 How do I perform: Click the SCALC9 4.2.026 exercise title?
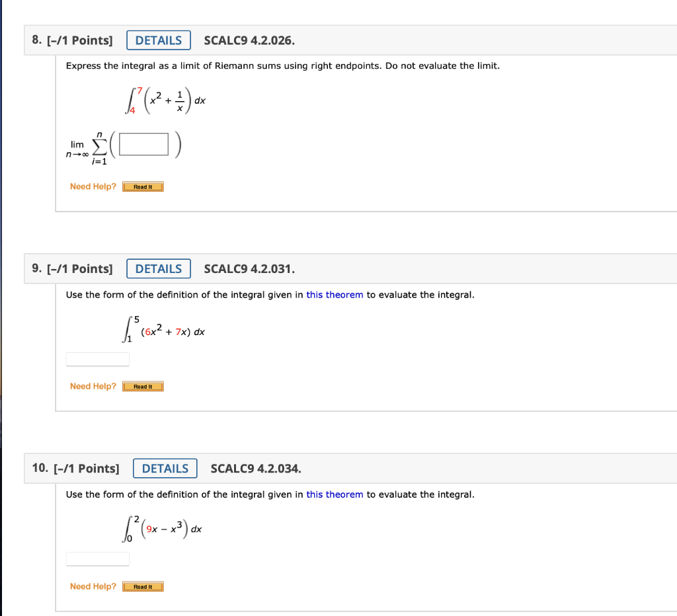click(249, 40)
